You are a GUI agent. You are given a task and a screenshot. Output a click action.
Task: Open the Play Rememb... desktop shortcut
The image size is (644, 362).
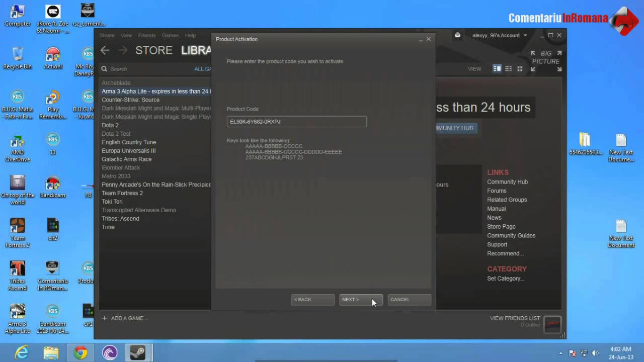pyautogui.click(x=53, y=105)
